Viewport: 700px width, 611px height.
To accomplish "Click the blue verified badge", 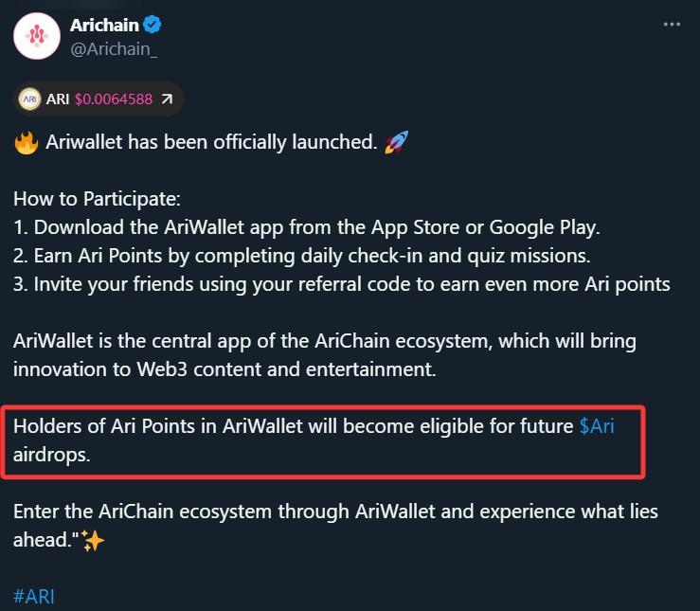I will click(x=153, y=25).
